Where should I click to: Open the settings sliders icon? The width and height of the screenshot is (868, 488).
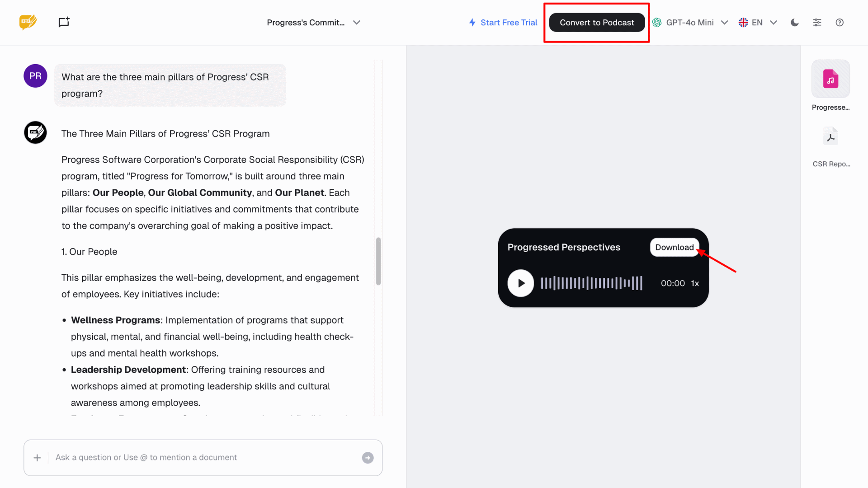pos(817,23)
